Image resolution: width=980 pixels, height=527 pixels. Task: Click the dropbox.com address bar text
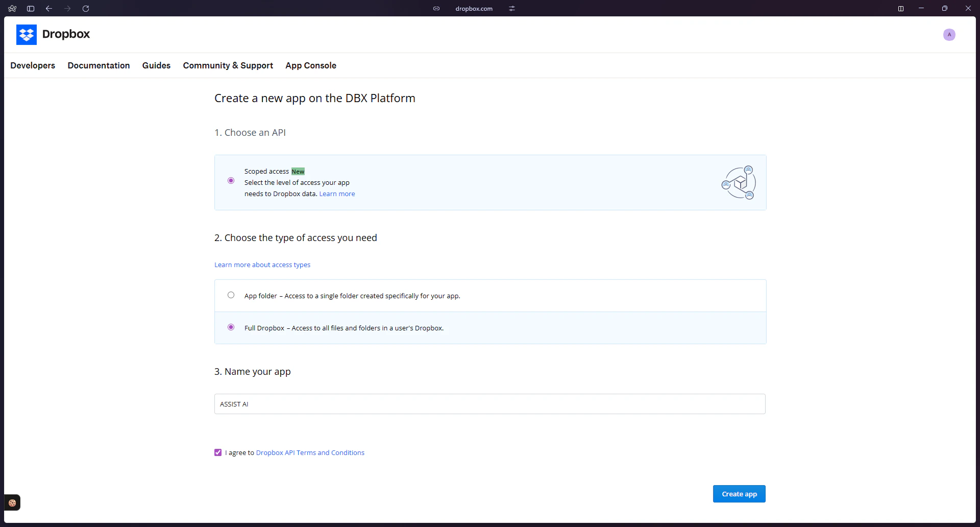[x=474, y=9]
